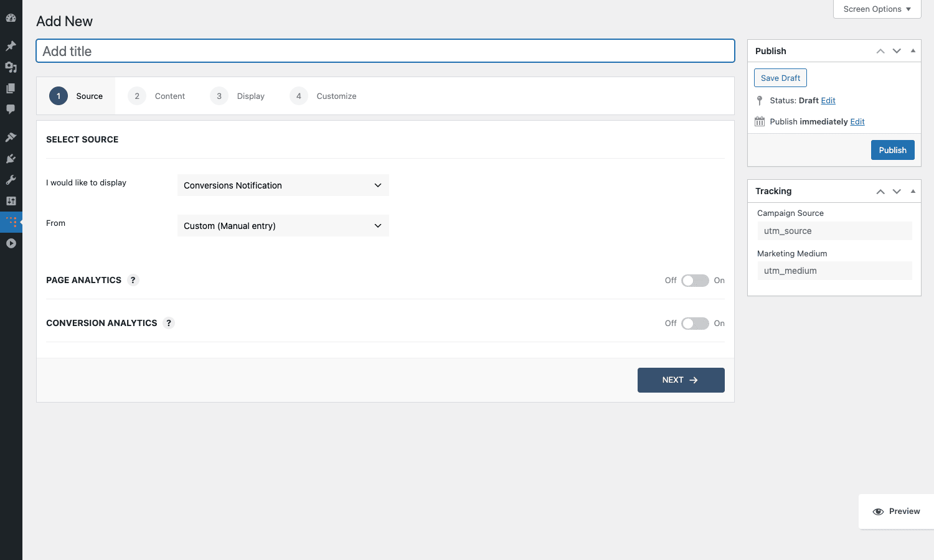Click the Marketing Medium utm_medium field
Viewport: 934px width, 560px height.
click(x=834, y=271)
